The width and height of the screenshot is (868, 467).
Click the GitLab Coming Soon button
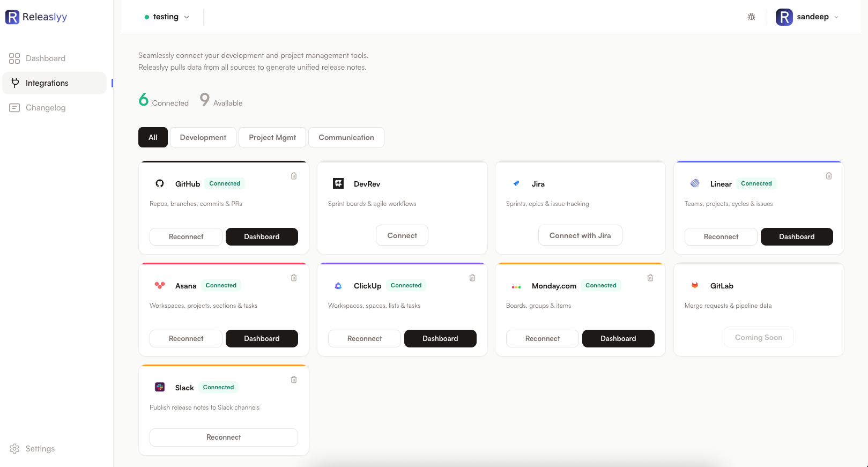pyautogui.click(x=759, y=337)
